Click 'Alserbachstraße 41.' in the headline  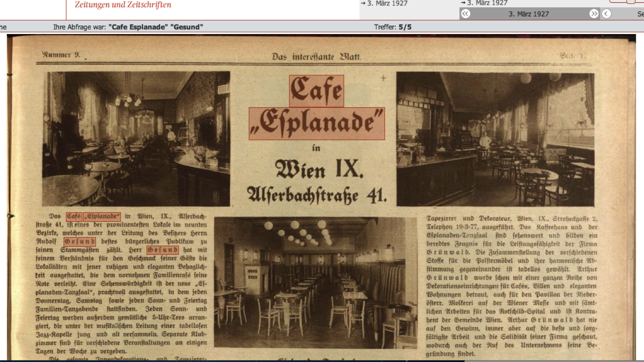(317, 195)
